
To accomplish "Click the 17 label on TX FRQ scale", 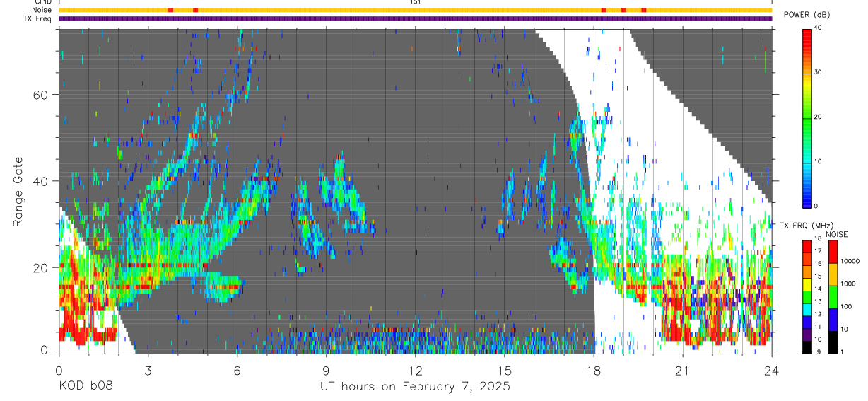I will (817, 251).
